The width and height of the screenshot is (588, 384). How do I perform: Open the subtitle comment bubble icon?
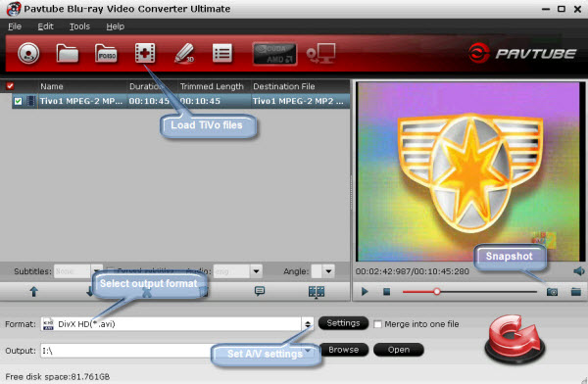(x=259, y=291)
